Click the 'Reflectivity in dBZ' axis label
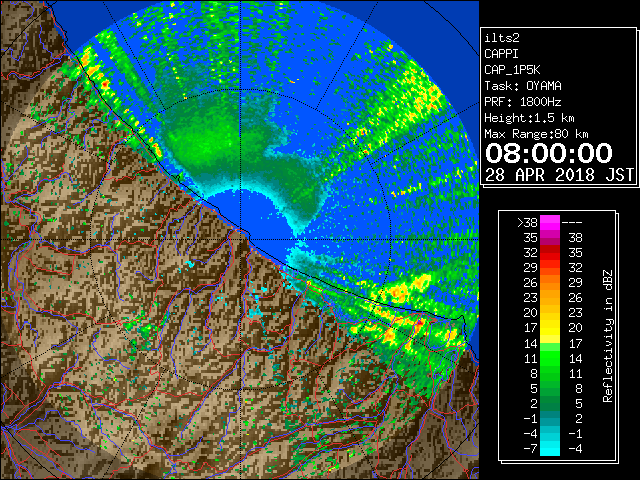 (x=608, y=336)
